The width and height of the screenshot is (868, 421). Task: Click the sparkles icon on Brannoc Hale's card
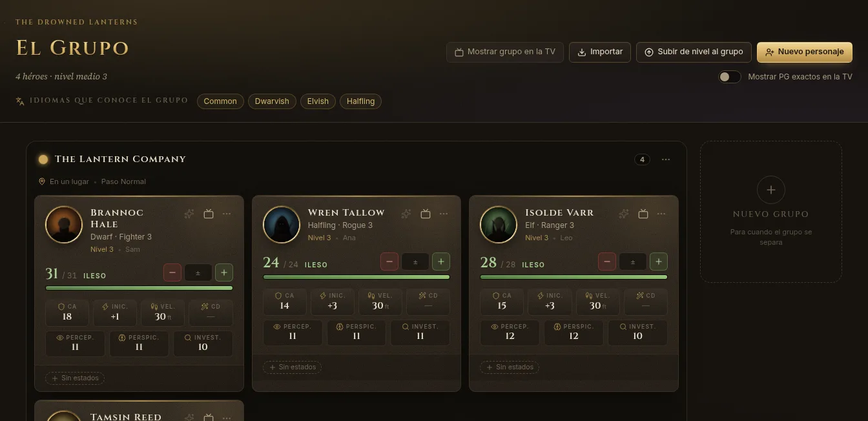[x=189, y=214]
